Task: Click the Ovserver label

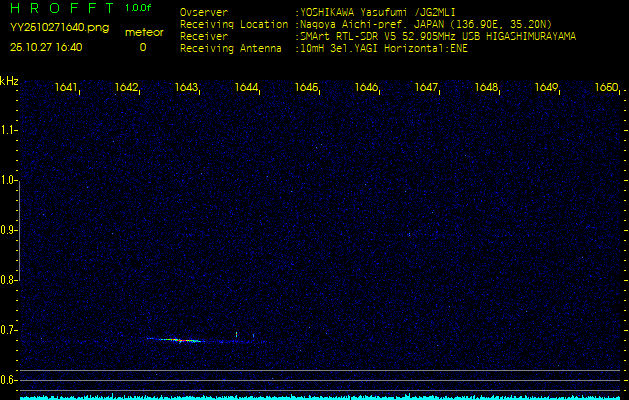Action: [x=204, y=12]
